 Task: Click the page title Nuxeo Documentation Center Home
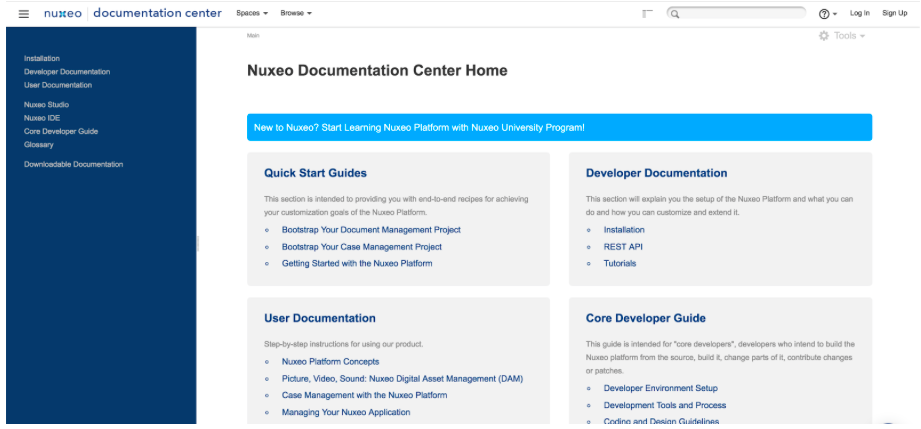pyautogui.click(x=377, y=71)
